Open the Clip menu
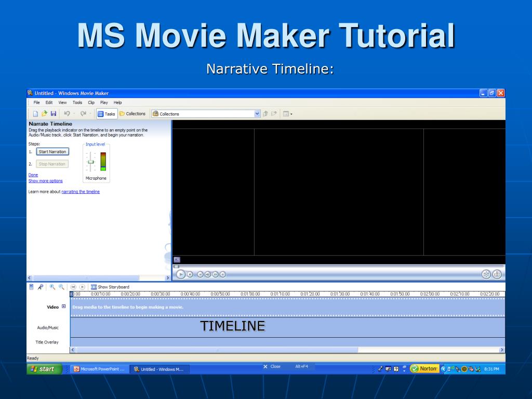The width and height of the screenshot is (532, 399). (91, 102)
